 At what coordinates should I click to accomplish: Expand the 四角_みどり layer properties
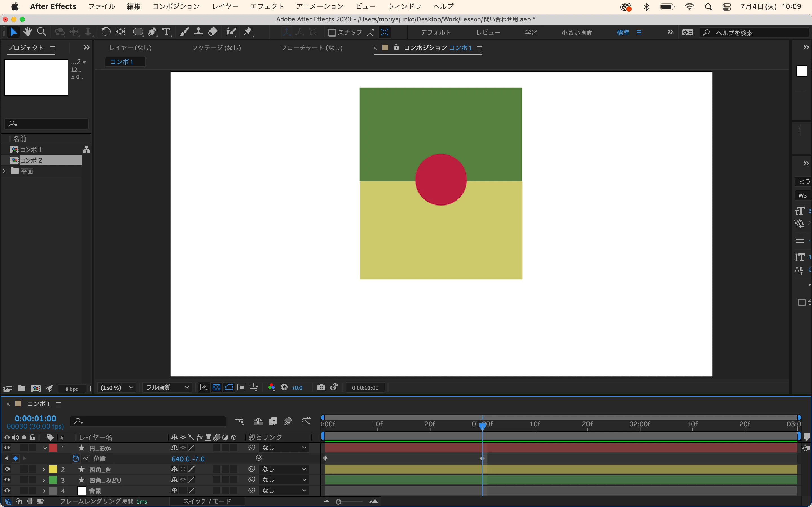coord(44,480)
